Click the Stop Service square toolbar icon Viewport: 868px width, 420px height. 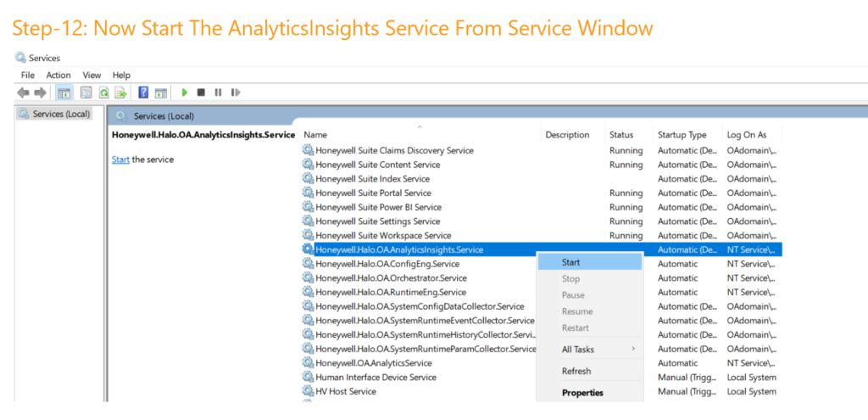[x=201, y=92]
